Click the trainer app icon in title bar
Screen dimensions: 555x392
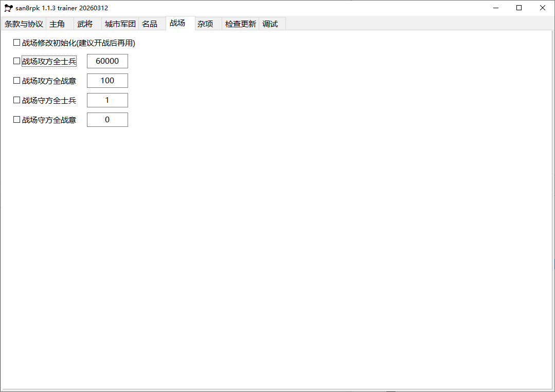tap(8, 8)
